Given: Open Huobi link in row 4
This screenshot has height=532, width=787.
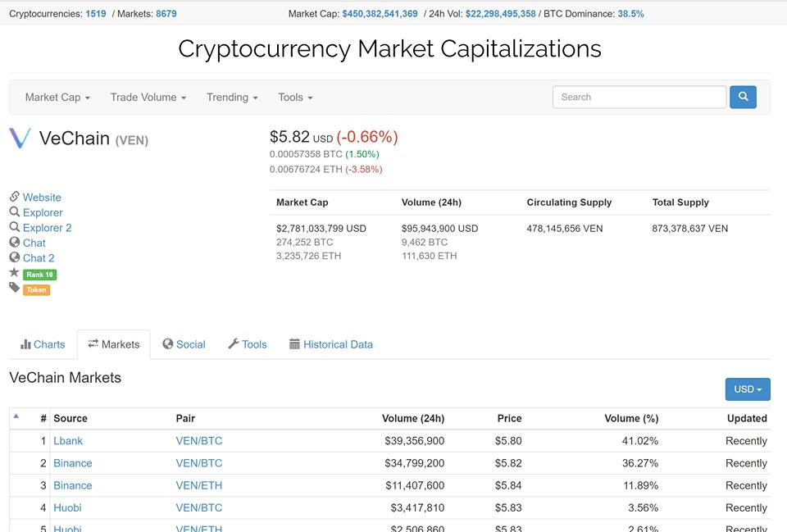Looking at the screenshot, I should coord(67,507).
